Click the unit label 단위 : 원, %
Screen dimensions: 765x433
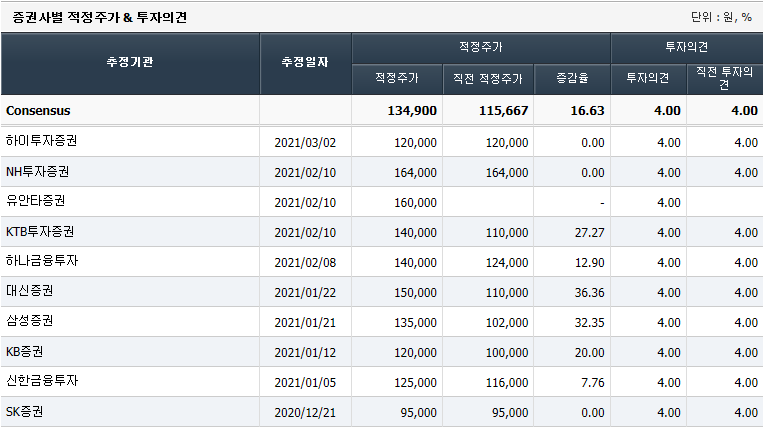[x=721, y=18]
